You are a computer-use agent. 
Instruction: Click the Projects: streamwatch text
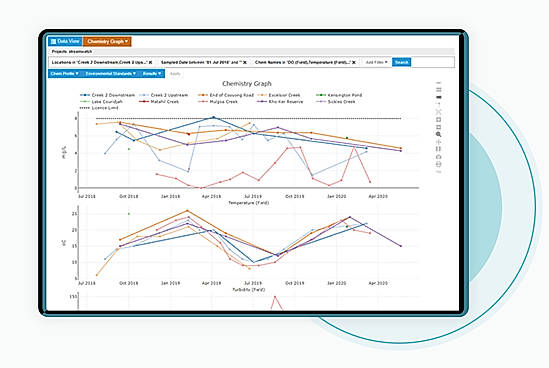tap(72, 51)
